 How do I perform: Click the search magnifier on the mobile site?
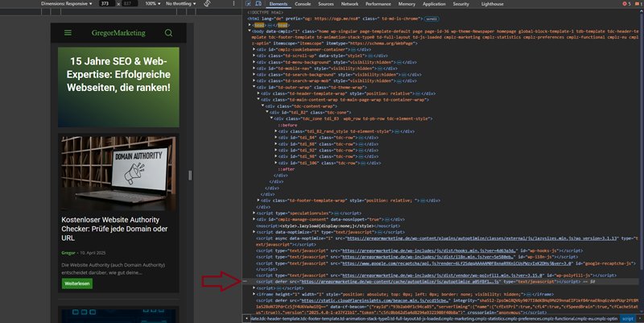click(168, 33)
